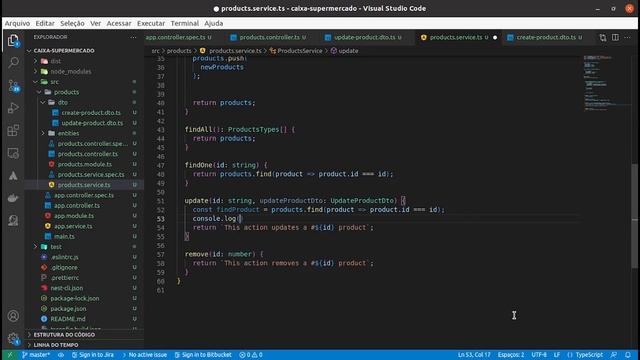Open the Explorer view in activity bar
640x360 pixels.
13,40
